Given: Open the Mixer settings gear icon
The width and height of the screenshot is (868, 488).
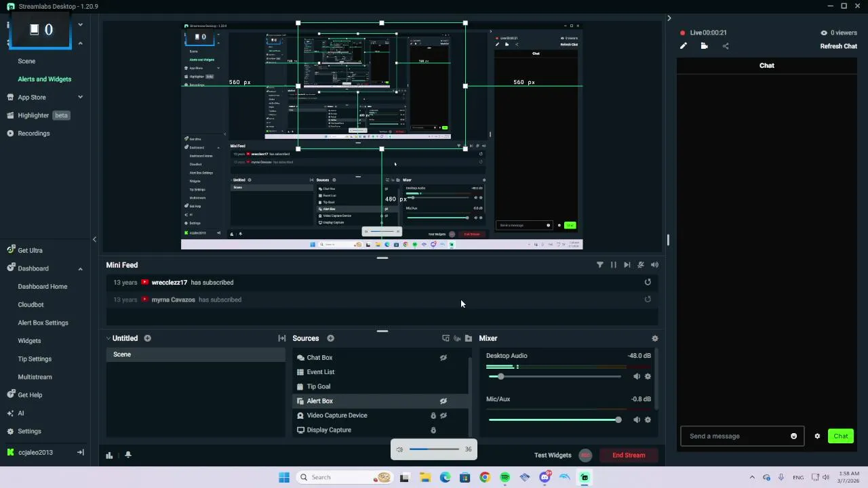Looking at the screenshot, I should click(654, 338).
